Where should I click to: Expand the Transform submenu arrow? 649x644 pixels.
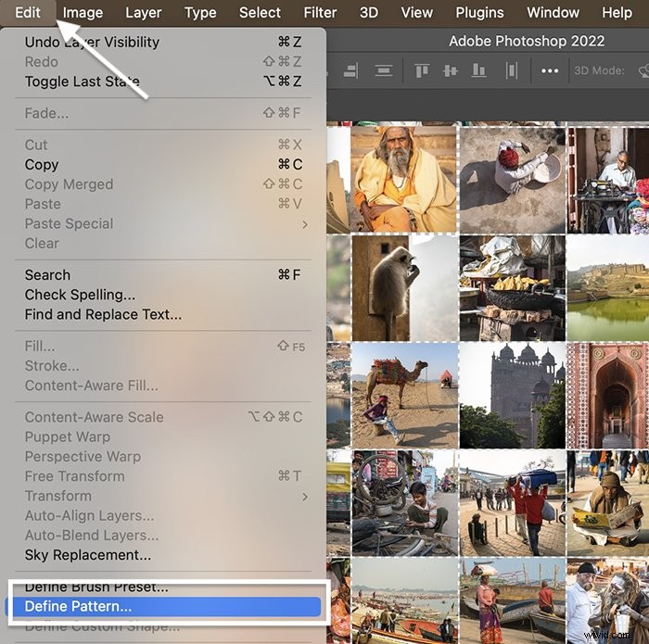305,497
